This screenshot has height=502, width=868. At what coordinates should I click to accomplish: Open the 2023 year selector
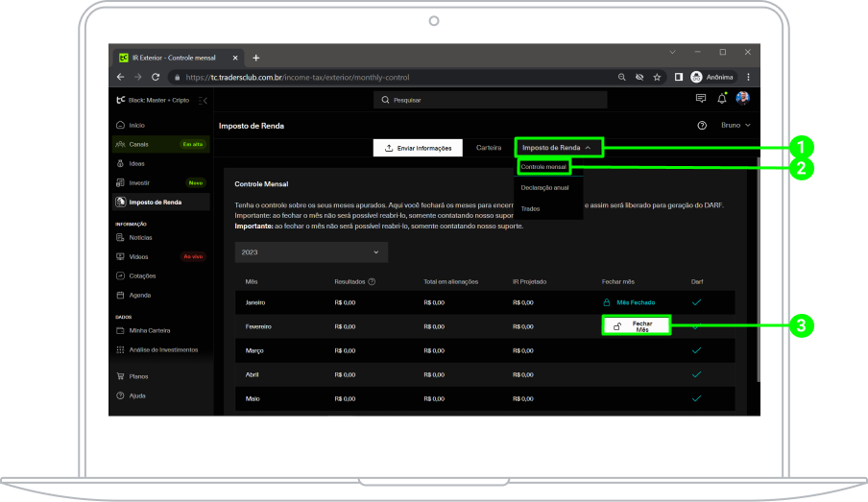coord(311,252)
